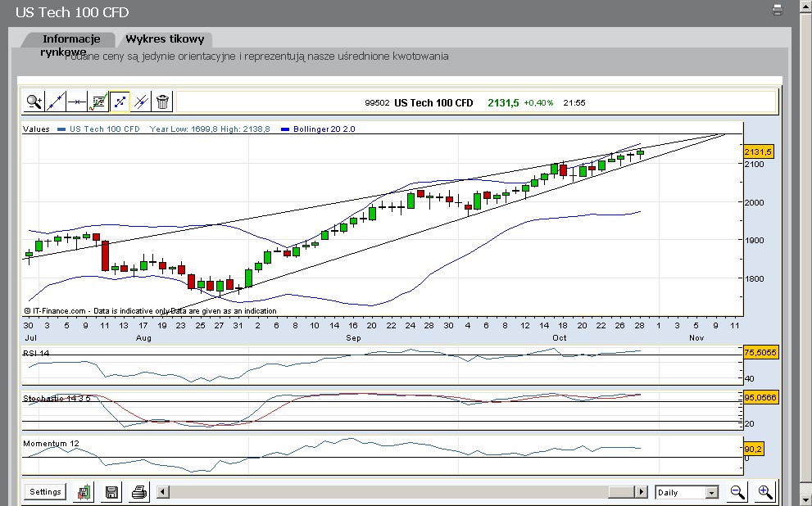Select the magnifier zoom tool in chart toolbar
The height and width of the screenshot is (506, 812).
click(x=34, y=102)
